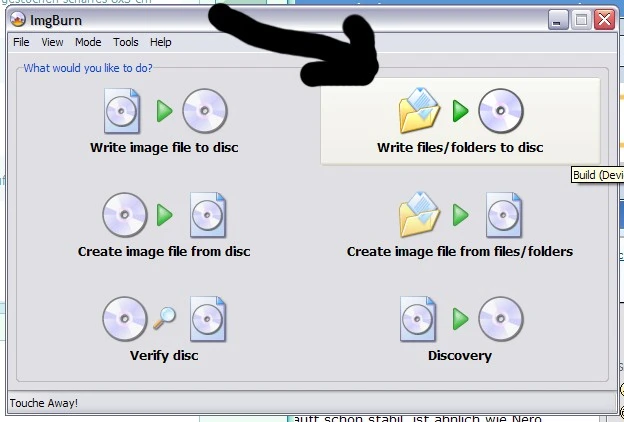
Task: Open the View menu
Action: pyautogui.click(x=52, y=42)
